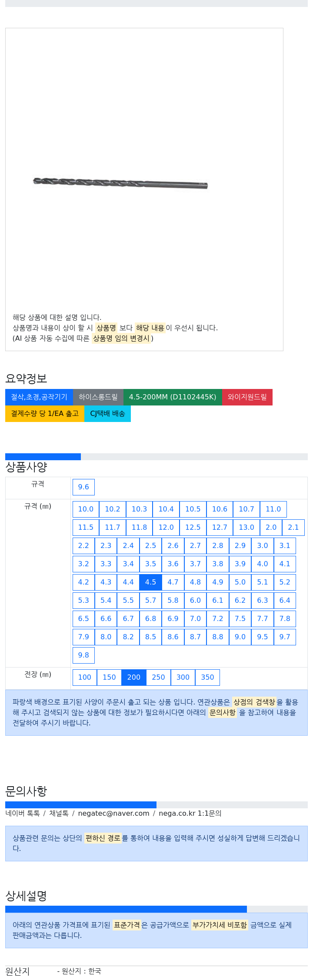Choose the 100 length option
Image resolution: width=313 pixels, height=980 pixels.
[x=85, y=677]
